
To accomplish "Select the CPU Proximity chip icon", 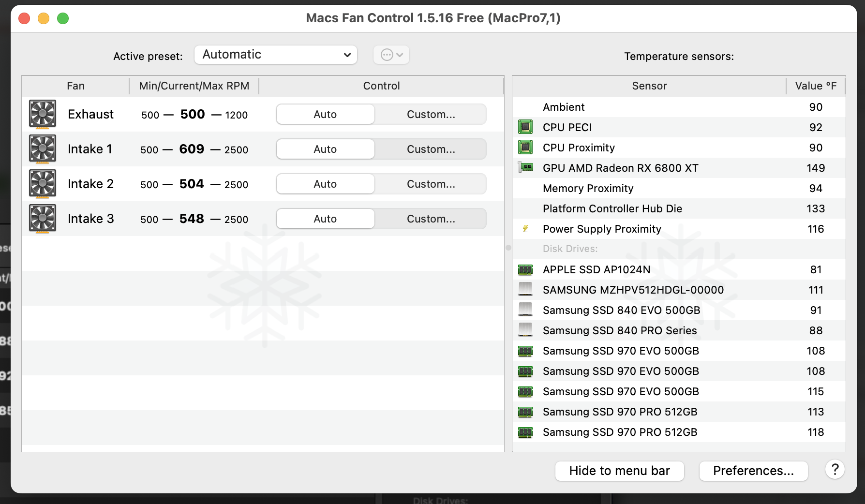I will (x=525, y=147).
